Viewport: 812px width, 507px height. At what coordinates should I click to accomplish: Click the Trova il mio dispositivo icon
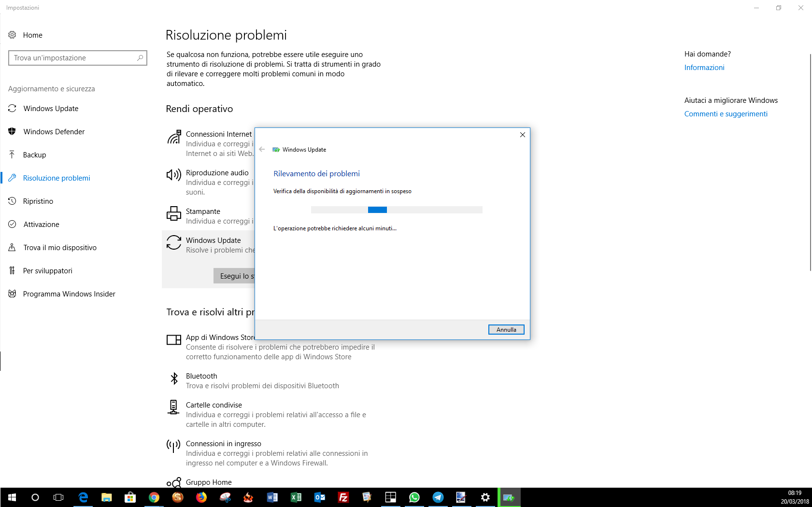(12, 248)
